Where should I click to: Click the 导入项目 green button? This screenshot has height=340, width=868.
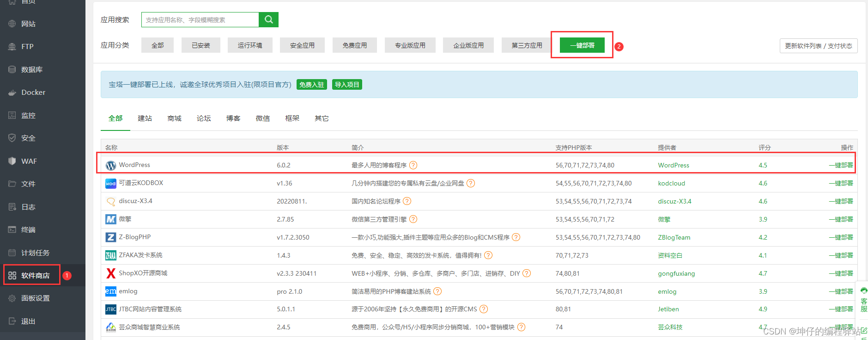point(347,85)
